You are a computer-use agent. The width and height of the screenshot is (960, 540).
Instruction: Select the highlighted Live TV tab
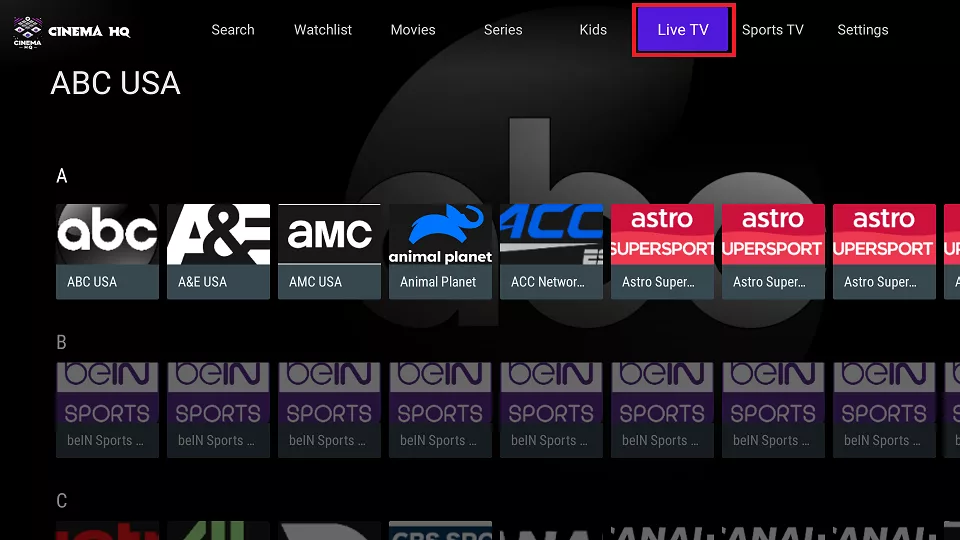coord(684,30)
